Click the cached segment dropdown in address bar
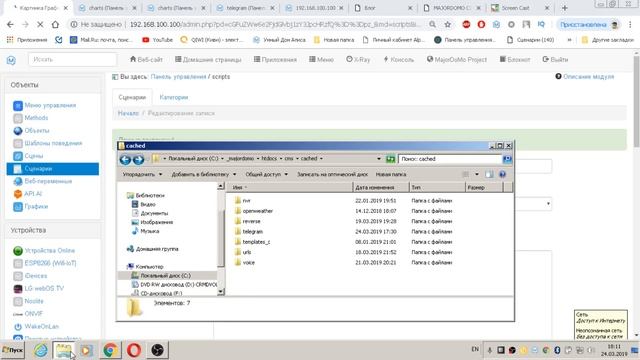This screenshot has height=360, width=640. (321, 158)
